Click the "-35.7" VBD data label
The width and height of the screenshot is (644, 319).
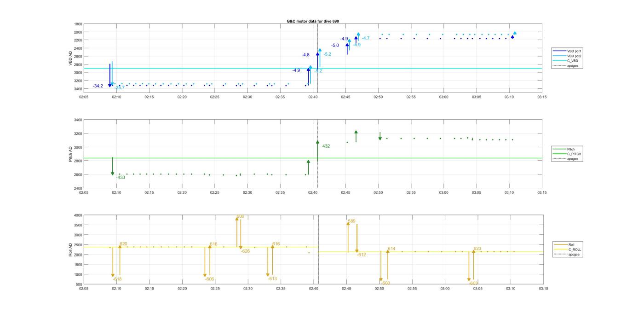[x=120, y=87]
